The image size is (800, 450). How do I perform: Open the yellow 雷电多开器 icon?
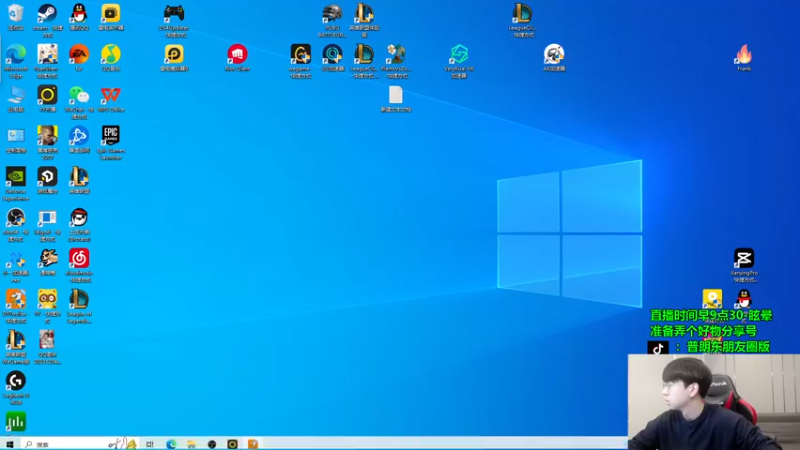[111, 13]
